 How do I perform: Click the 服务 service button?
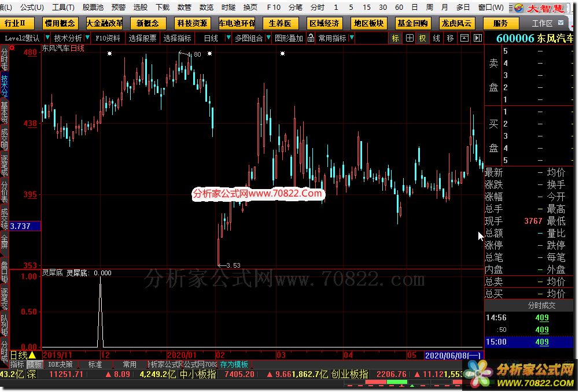click(x=501, y=23)
